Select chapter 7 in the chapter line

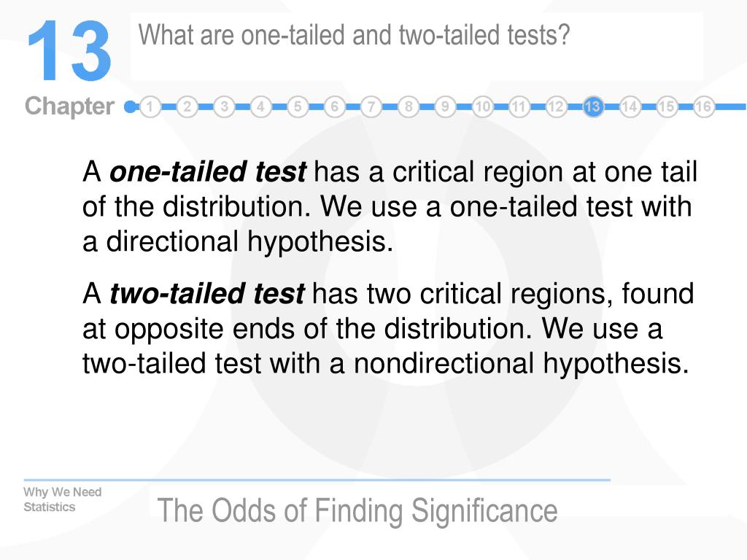[x=371, y=106]
